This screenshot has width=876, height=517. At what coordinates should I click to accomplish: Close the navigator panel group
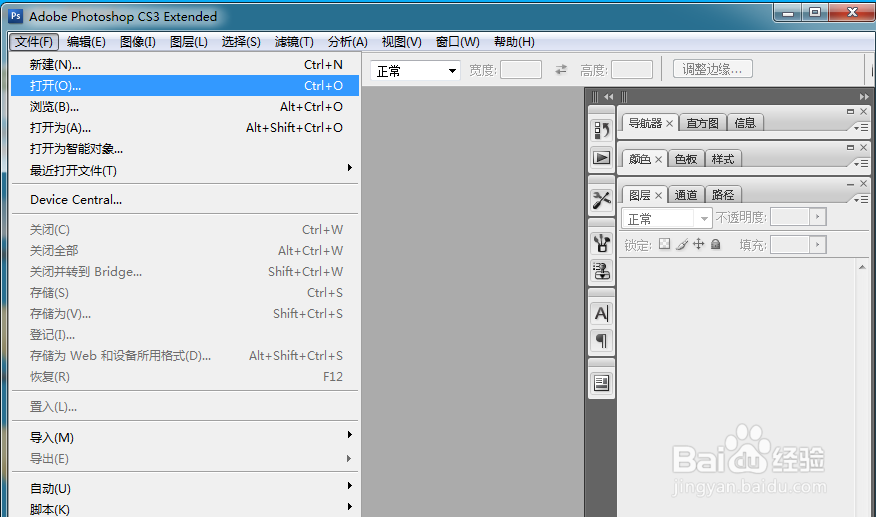[x=864, y=111]
